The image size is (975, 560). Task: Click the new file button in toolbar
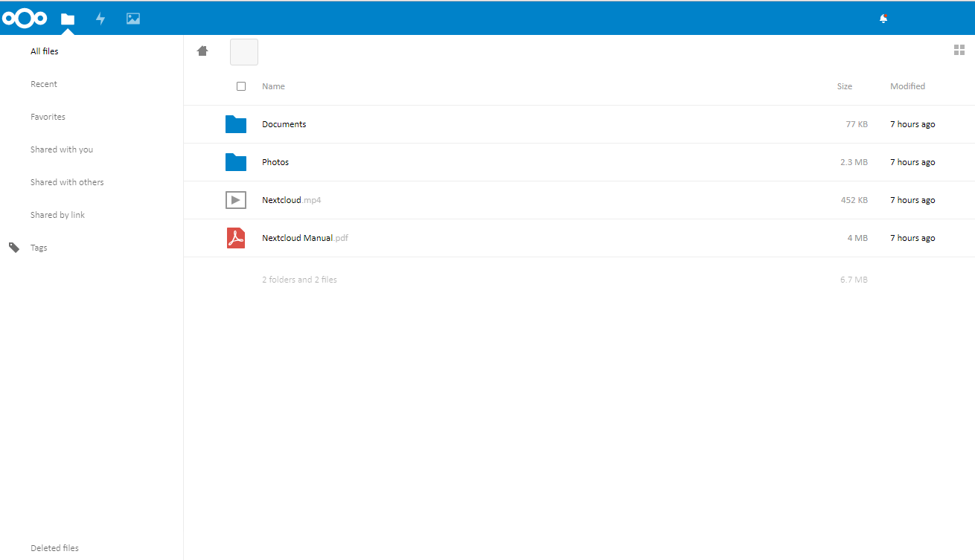click(x=244, y=52)
